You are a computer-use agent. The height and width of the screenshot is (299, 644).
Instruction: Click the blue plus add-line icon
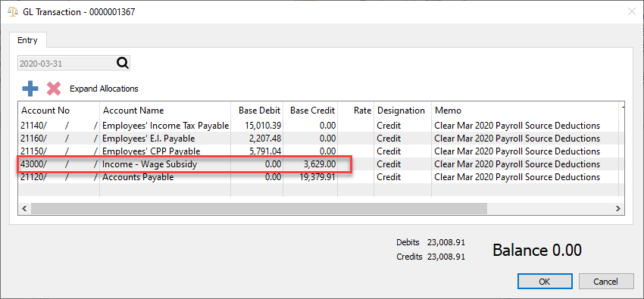30,89
